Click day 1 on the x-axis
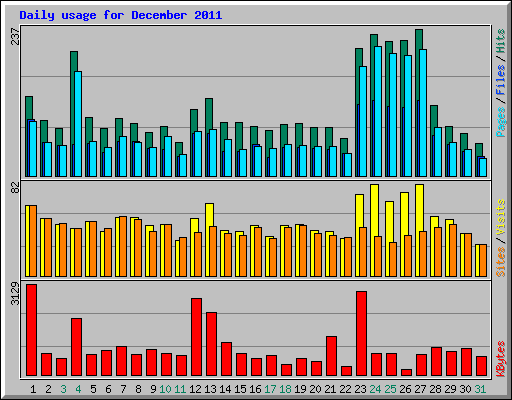The image size is (512, 400). (x=33, y=389)
